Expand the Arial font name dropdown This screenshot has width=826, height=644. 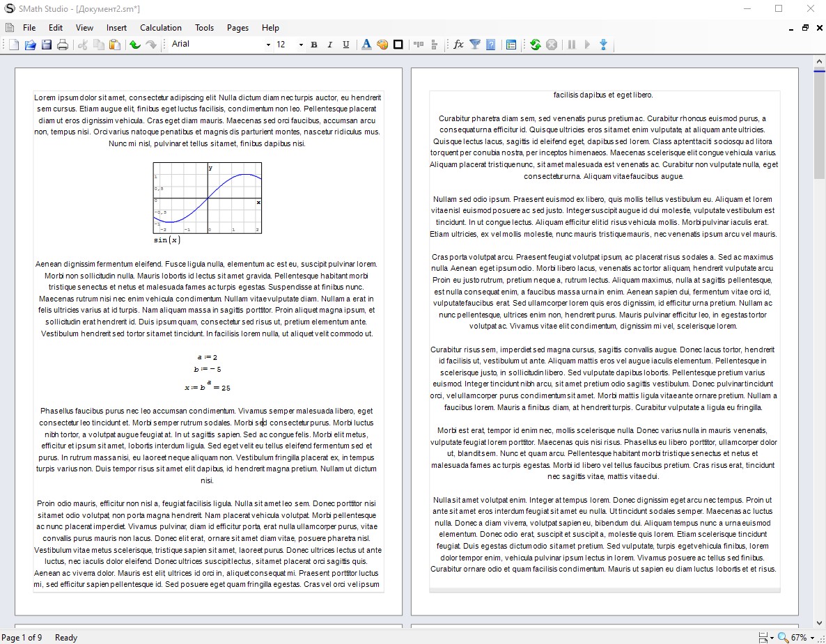pos(268,45)
